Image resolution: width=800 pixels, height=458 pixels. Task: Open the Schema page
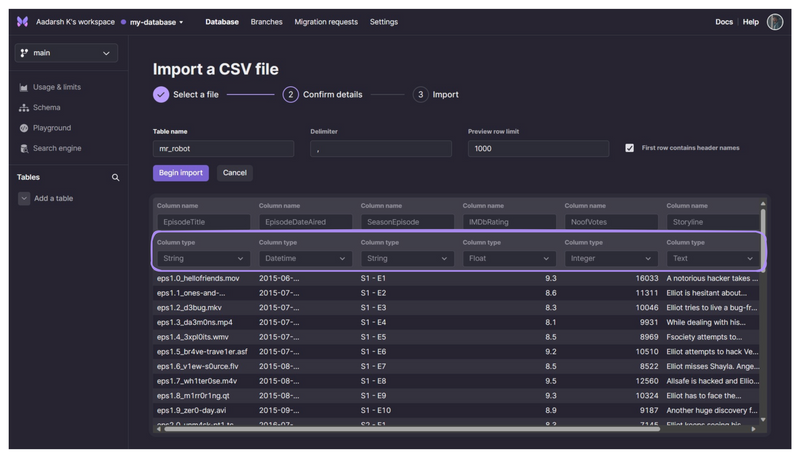40,108
